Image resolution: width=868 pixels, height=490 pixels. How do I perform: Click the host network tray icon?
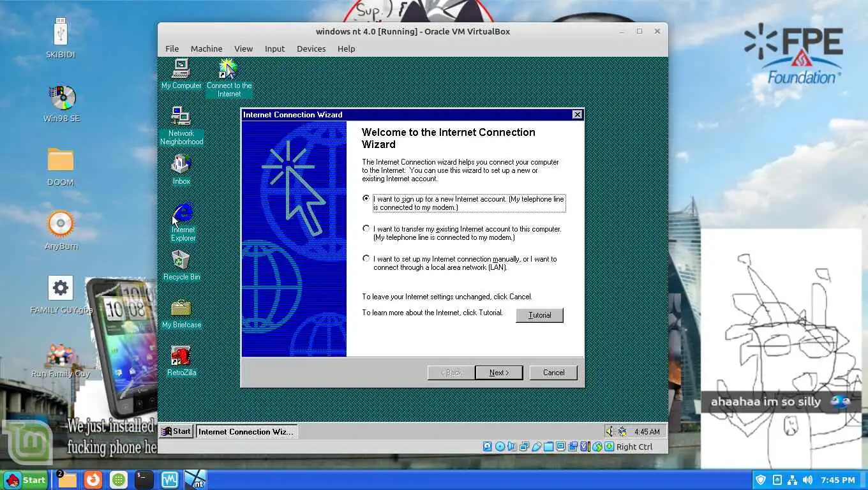[x=792, y=480]
